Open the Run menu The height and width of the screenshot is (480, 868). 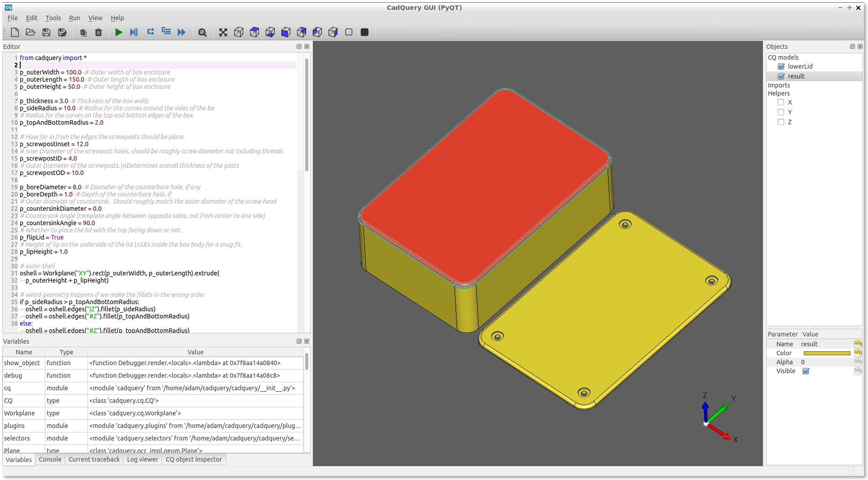click(74, 18)
